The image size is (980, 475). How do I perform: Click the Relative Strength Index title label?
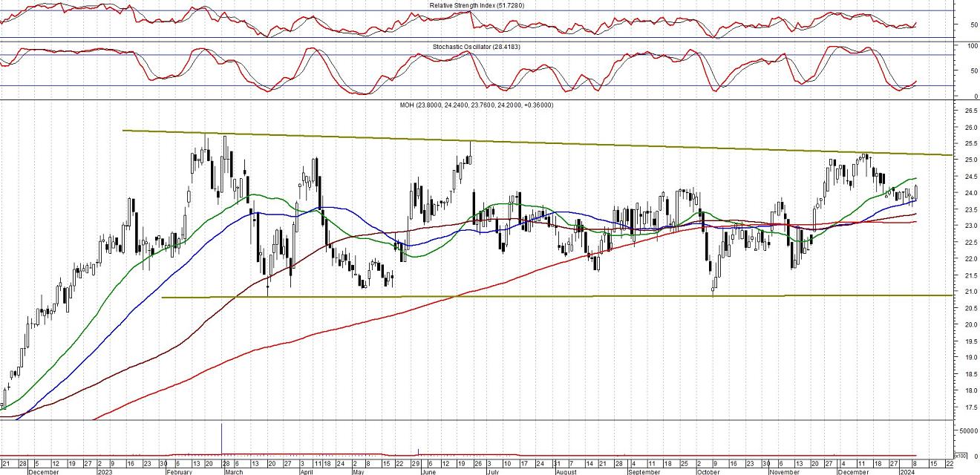click(482, 6)
